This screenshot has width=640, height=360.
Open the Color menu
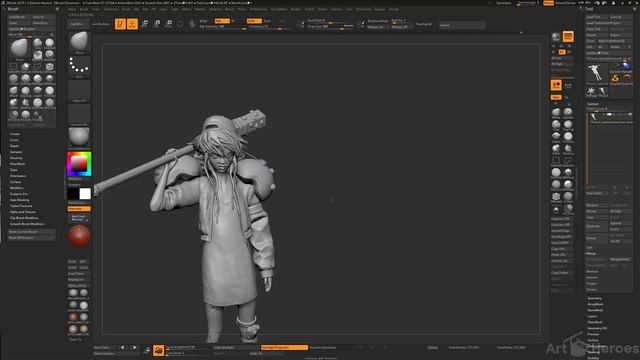pos(96,9)
